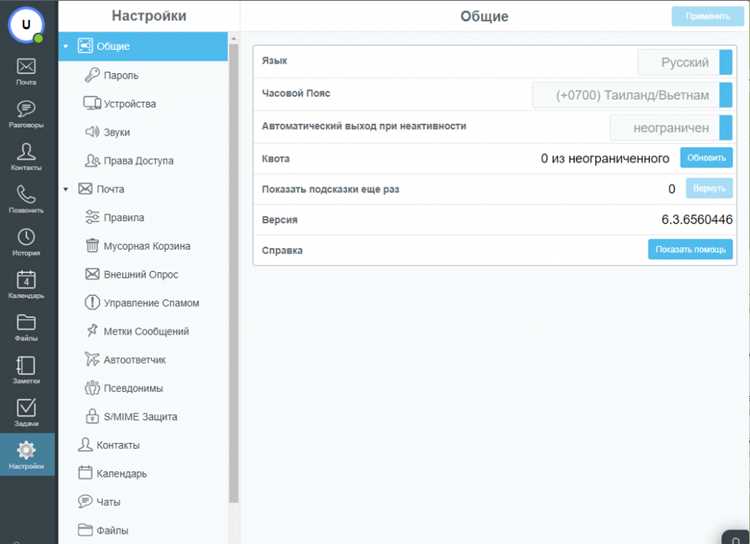This screenshot has width=750, height=544.
Task: Select Управление Спамом exclamation icon
Action: (x=92, y=302)
